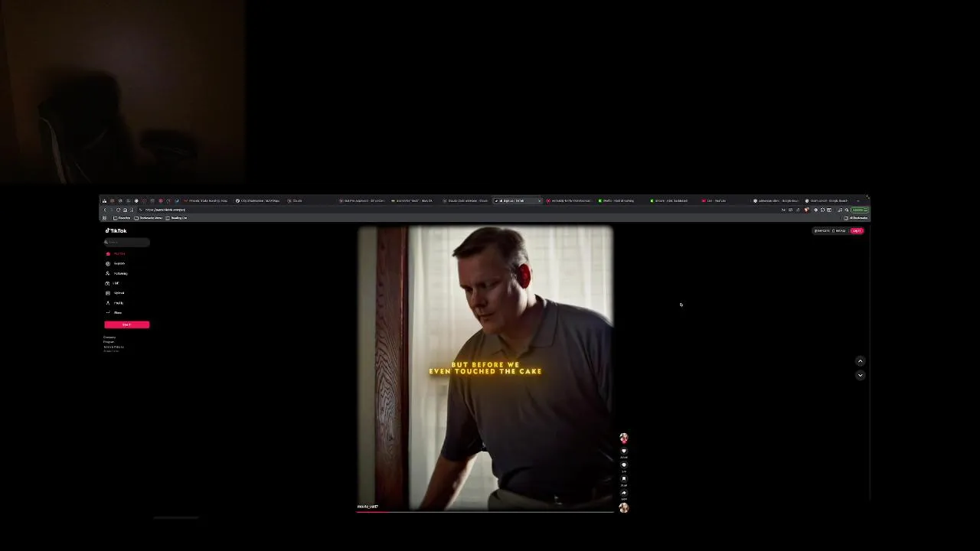Screen dimensions: 980x551
Task: Open the Upload page
Action: point(116,293)
